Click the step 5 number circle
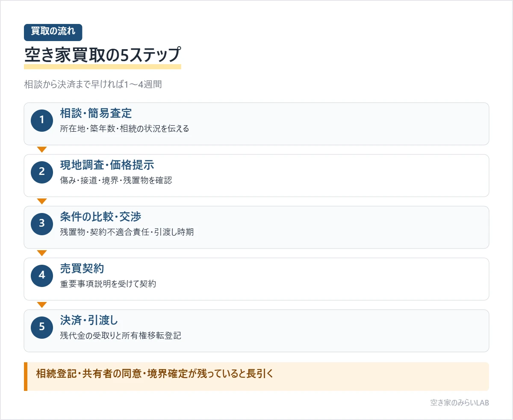513x420 pixels. tap(42, 327)
